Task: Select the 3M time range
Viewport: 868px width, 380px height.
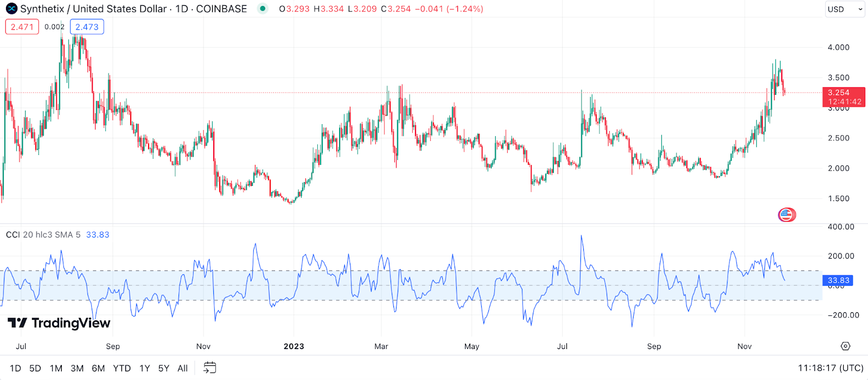Action: pyautogui.click(x=77, y=368)
